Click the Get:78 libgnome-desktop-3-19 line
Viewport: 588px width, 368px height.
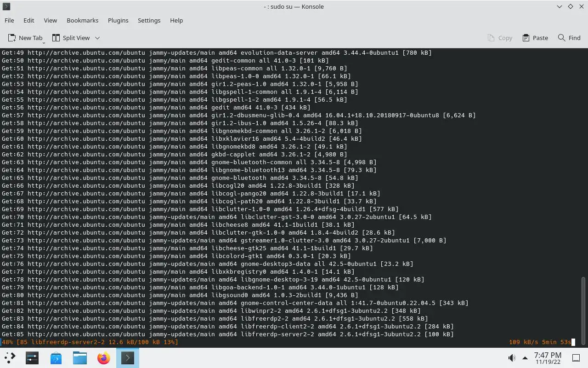213,280
